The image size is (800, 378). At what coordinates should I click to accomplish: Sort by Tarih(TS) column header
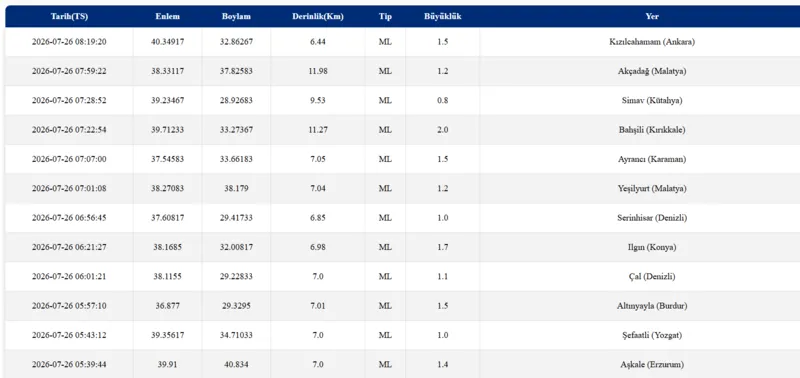(69, 16)
